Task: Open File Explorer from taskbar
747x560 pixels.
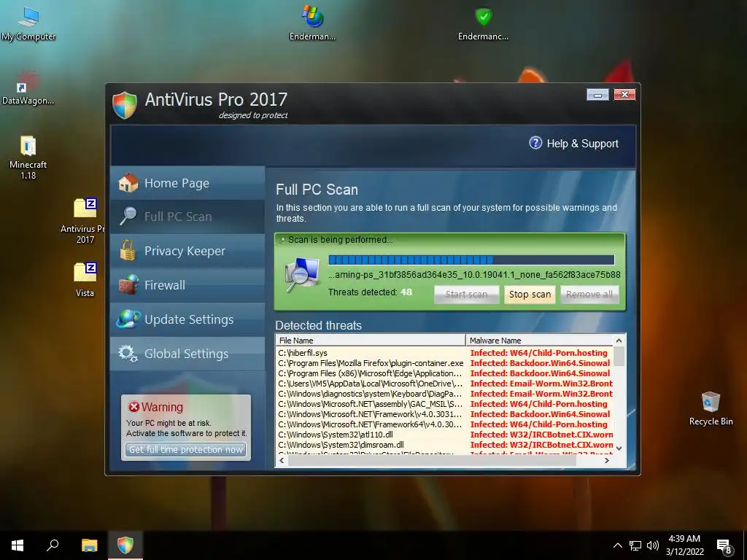Action: tap(89, 545)
